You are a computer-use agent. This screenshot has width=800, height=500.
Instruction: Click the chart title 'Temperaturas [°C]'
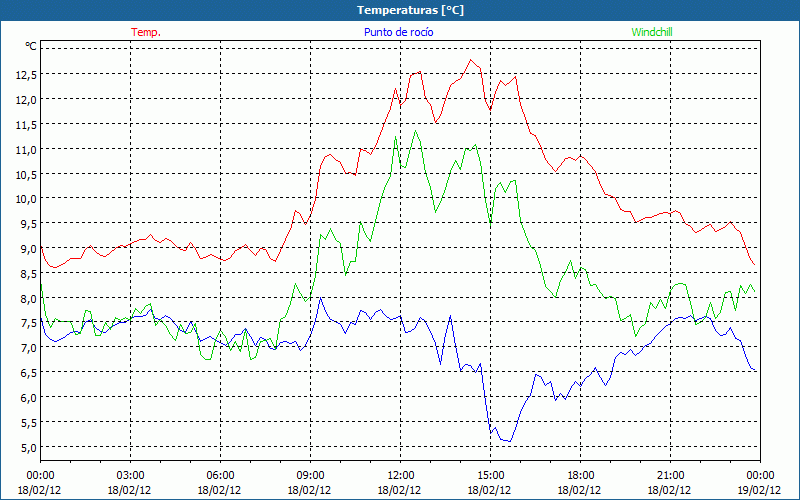pyautogui.click(x=410, y=10)
